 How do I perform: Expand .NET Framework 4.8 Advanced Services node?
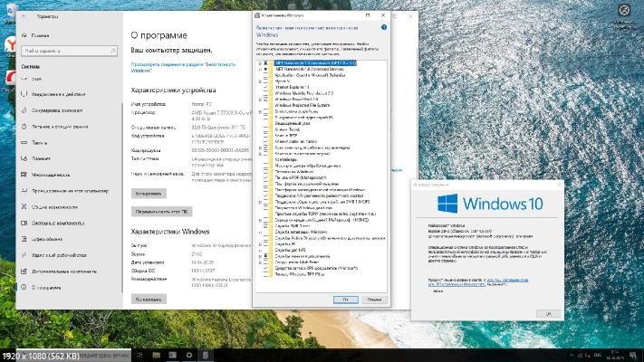point(260,70)
